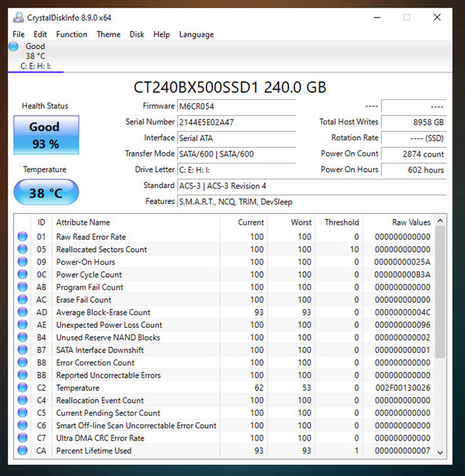Viewport: 465px width, 476px height.
Task: Open the Theme menu
Action: click(x=108, y=35)
